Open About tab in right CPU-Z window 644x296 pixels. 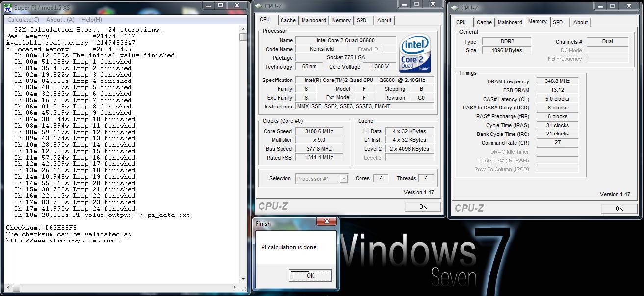pyautogui.click(x=581, y=22)
